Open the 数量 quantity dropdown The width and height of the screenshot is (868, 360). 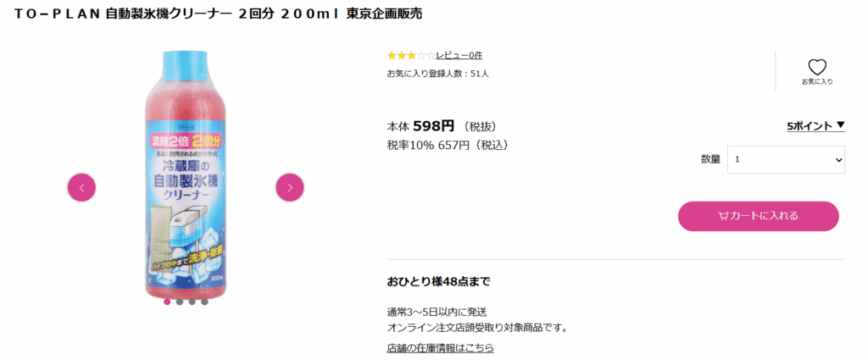pyautogui.click(x=786, y=159)
